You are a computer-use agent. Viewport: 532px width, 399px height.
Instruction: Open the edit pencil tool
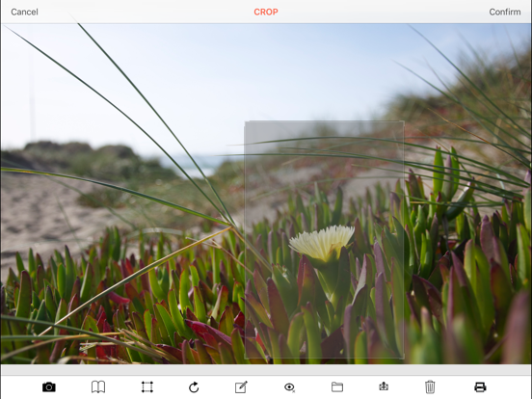(x=241, y=386)
